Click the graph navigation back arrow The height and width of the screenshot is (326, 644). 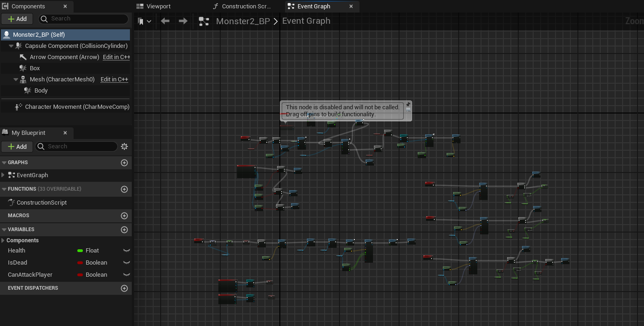pyautogui.click(x=165, y=21)
